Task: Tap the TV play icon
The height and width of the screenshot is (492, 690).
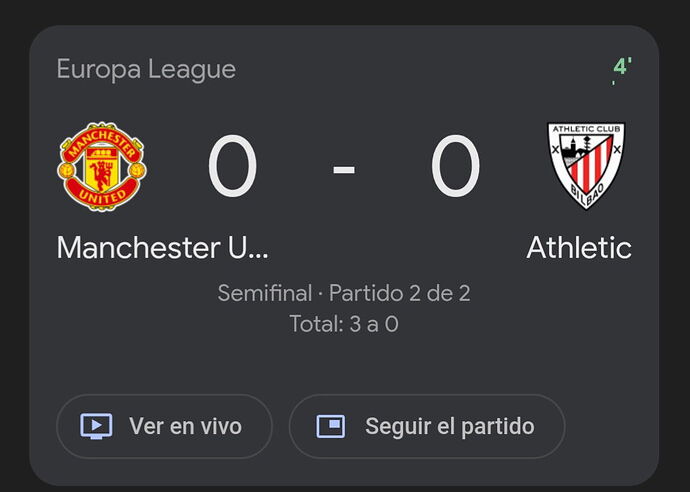Action: point(96,426)
